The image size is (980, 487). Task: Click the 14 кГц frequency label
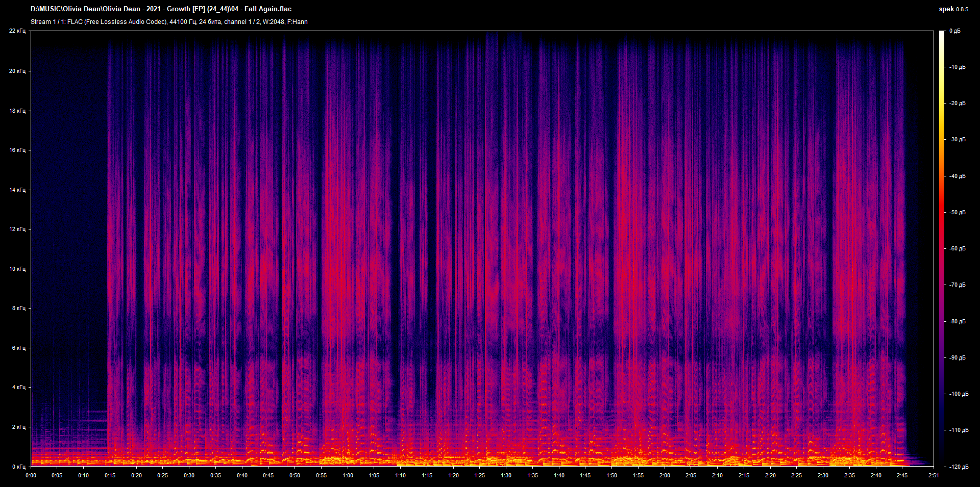click(x=17, y=190)
